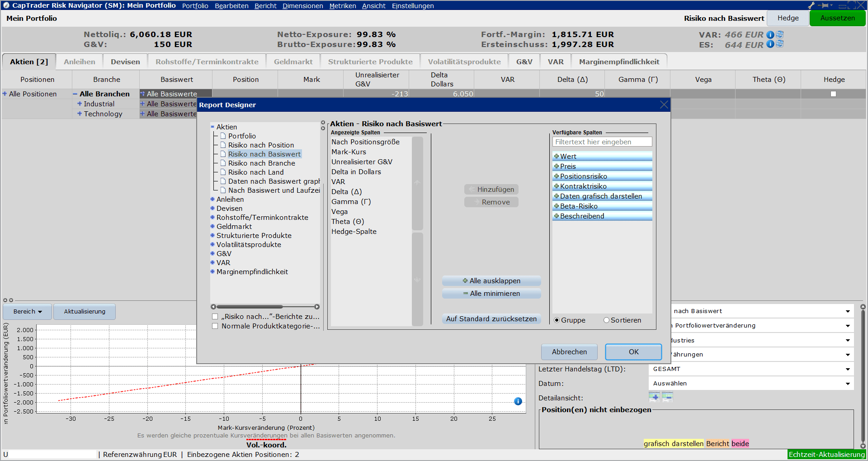
Task: Switch to the G&V tab
Action: [x=524, y=62]
